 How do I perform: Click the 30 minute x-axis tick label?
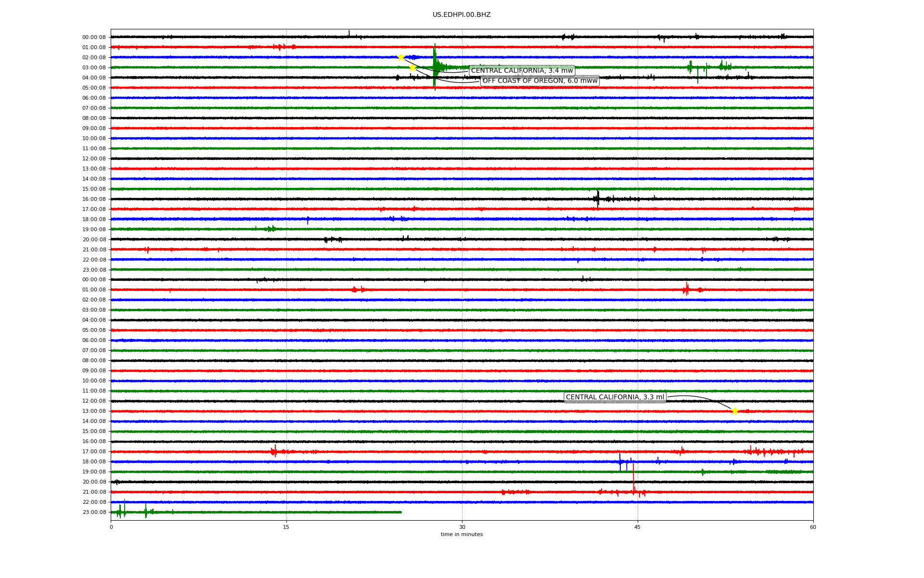click(462, 527)
